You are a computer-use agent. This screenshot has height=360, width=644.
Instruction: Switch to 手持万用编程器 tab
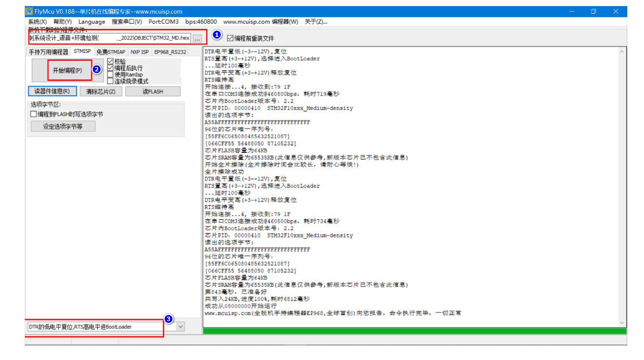(x=48, y=52)
